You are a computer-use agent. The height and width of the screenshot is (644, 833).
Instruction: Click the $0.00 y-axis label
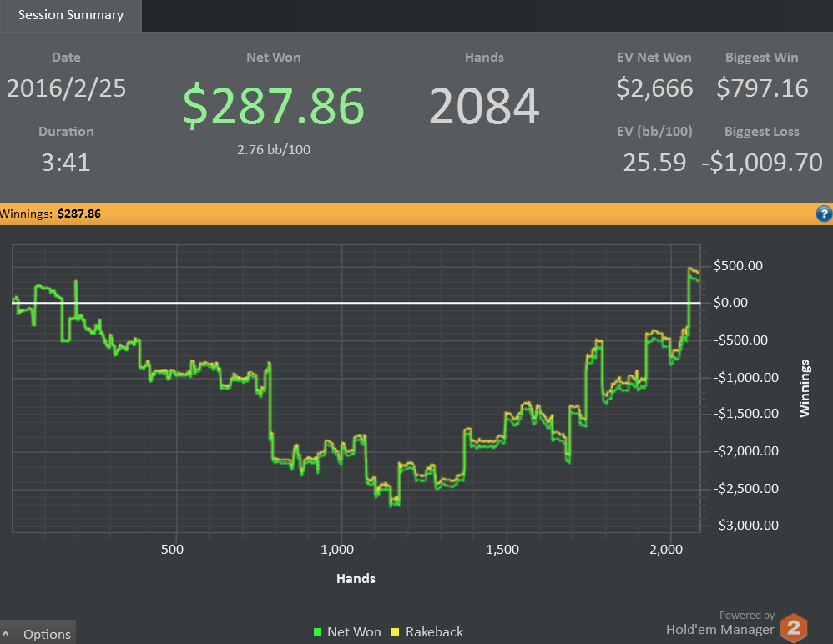[730, 303]
